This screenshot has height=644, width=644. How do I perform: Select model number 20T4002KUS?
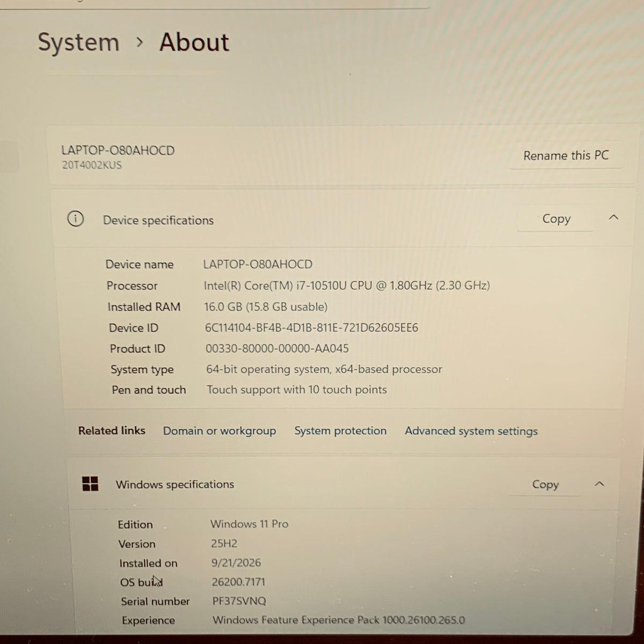(x=92, y=165)
